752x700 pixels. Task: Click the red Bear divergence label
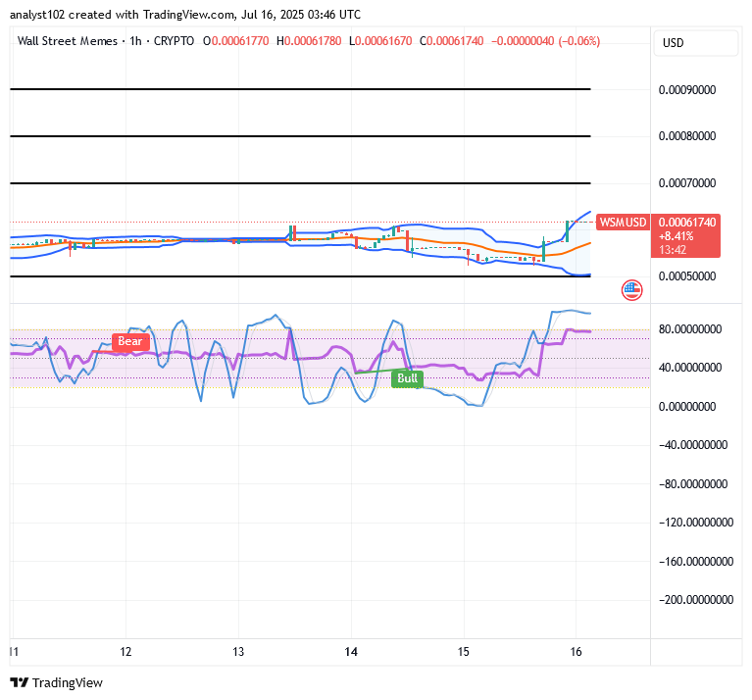(x=130, y=341)
